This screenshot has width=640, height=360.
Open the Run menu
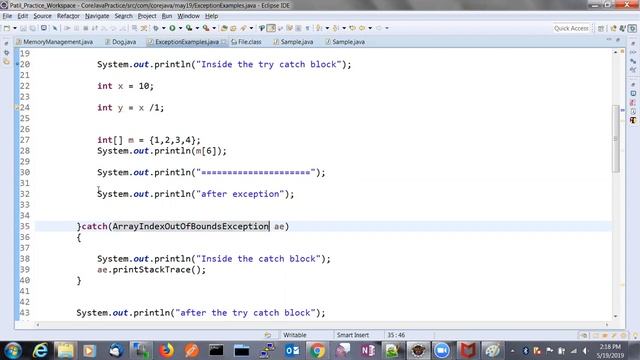pyautogui.click(x=167, y=16)
